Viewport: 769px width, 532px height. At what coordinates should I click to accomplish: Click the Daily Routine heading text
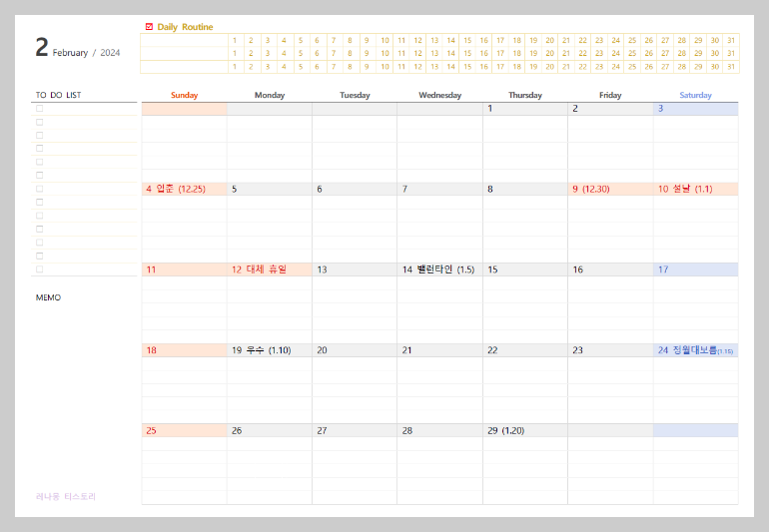[x=185, y=27]
